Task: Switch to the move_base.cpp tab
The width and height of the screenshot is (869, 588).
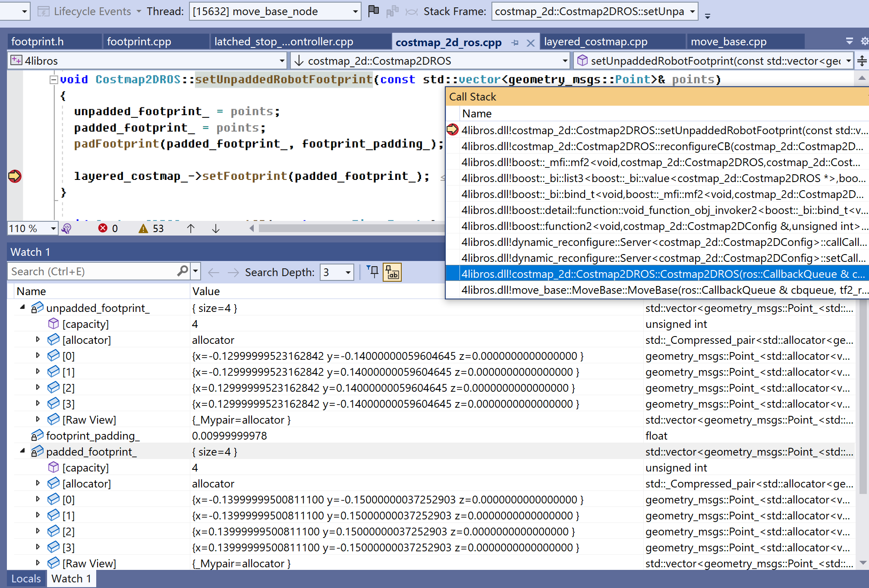Action: coord(745,42)
